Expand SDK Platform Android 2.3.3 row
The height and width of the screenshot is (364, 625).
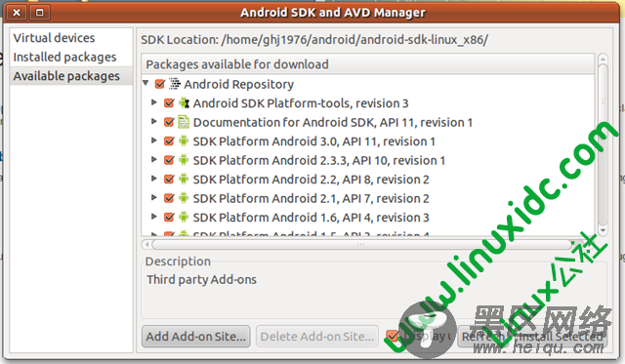click(x=154, y=159)
